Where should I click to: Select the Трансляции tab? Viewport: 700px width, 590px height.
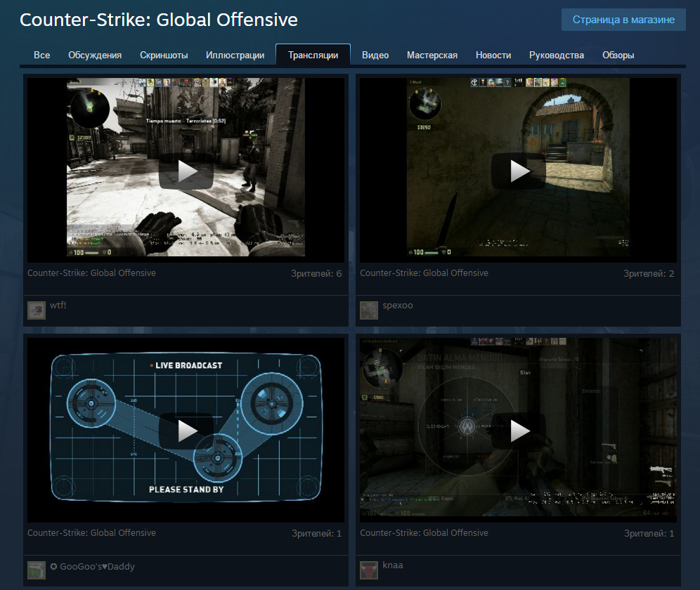click(x=313, y=55)
